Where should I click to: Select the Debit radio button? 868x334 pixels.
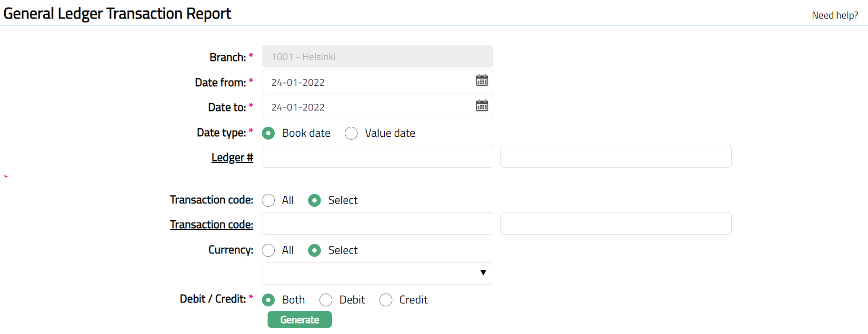(x=326, y=300)
